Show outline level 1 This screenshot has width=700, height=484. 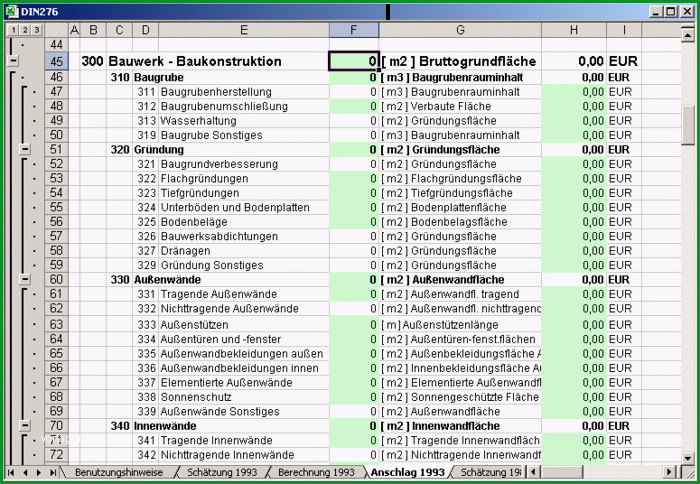point(13,30)
